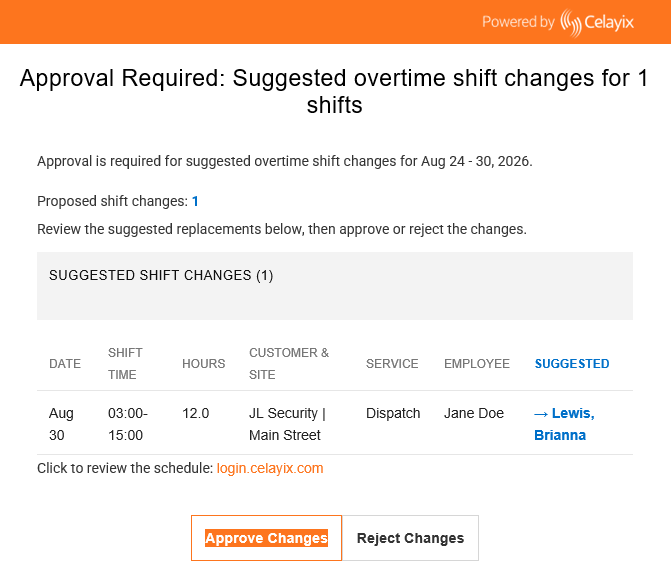Image resolution: width=671 pixels, height=587 pixels.
Task: Click the 03:00-15:00 shift time cell
Action: coord(128,424)
